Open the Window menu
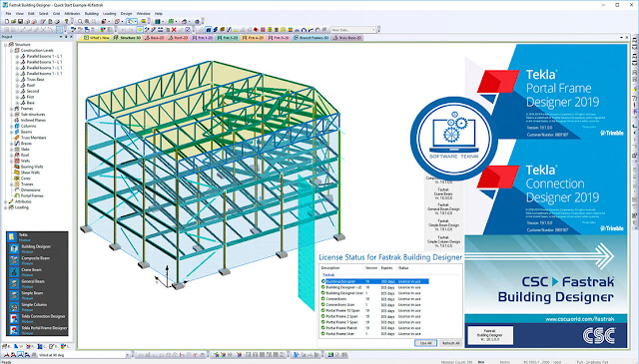 (144, 13)
